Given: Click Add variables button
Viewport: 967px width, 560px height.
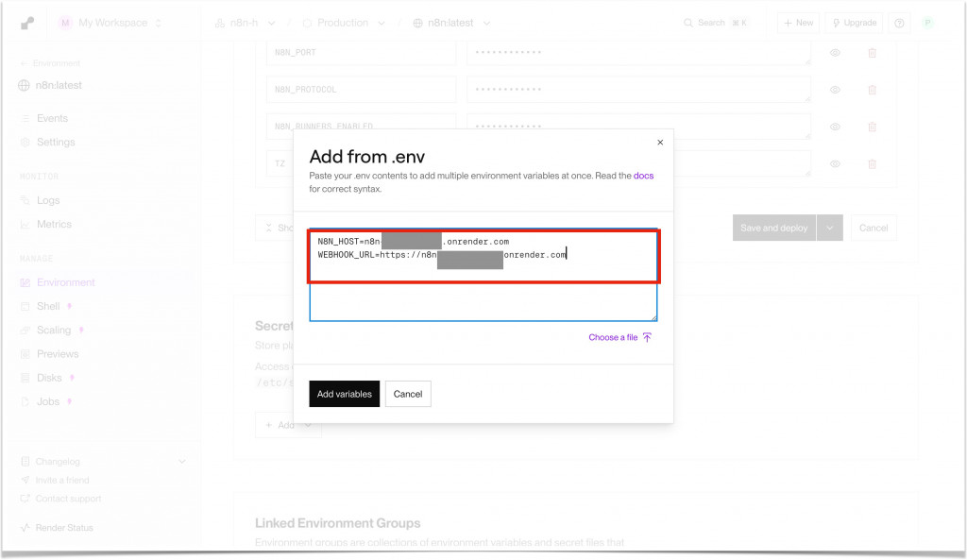Looking at the screenshot, I should click(344, 394).
